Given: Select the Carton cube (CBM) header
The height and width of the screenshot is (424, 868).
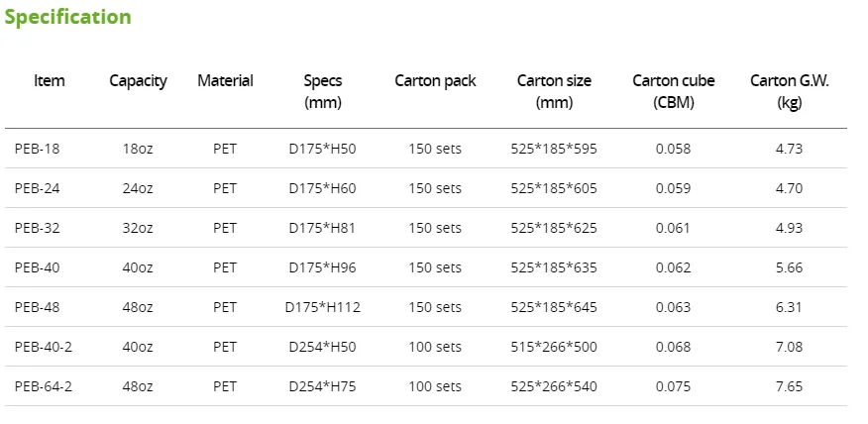Looking at the screenshot, I should (x=673, y=91).
